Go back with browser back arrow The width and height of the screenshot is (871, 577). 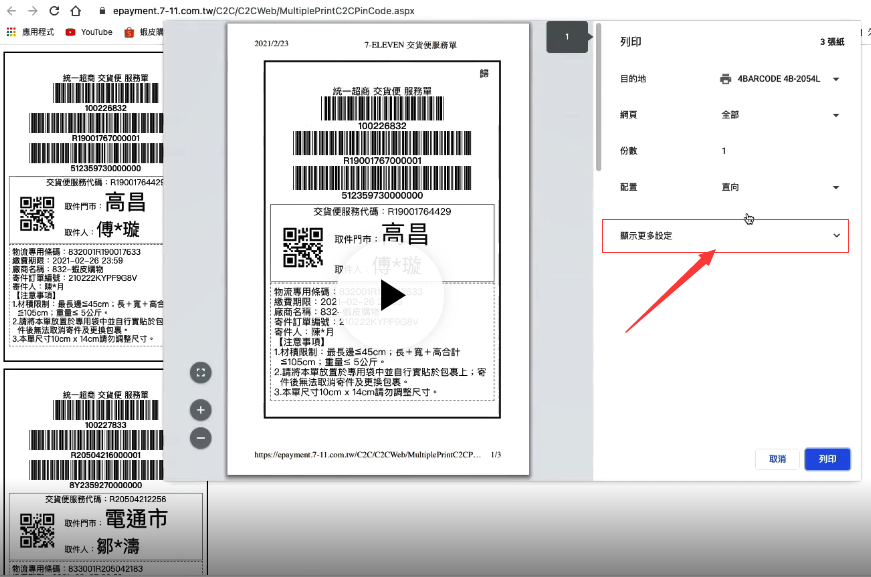click(x=11, y=11)
